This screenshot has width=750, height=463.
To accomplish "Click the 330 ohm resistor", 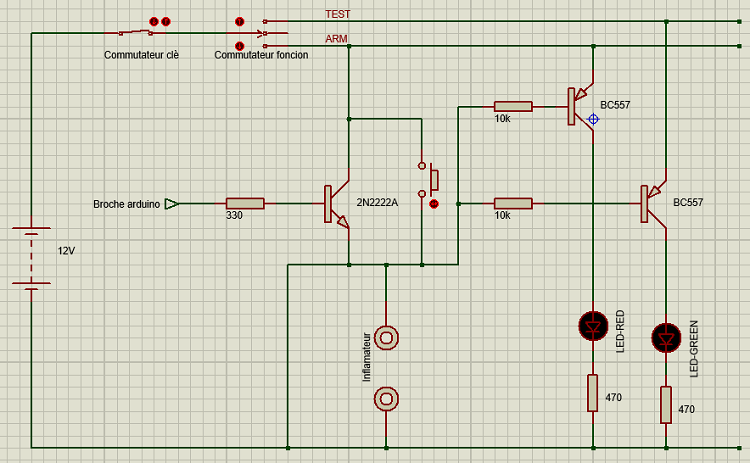I will click(x=245, y=204).
